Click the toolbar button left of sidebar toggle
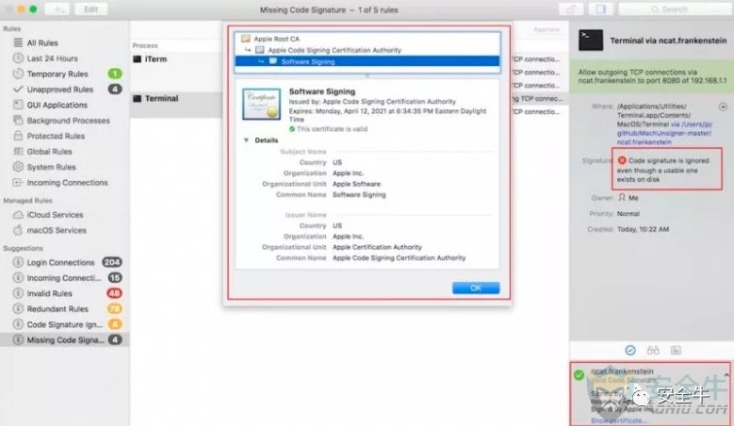 pyautogui.click(x=571, y=9)
